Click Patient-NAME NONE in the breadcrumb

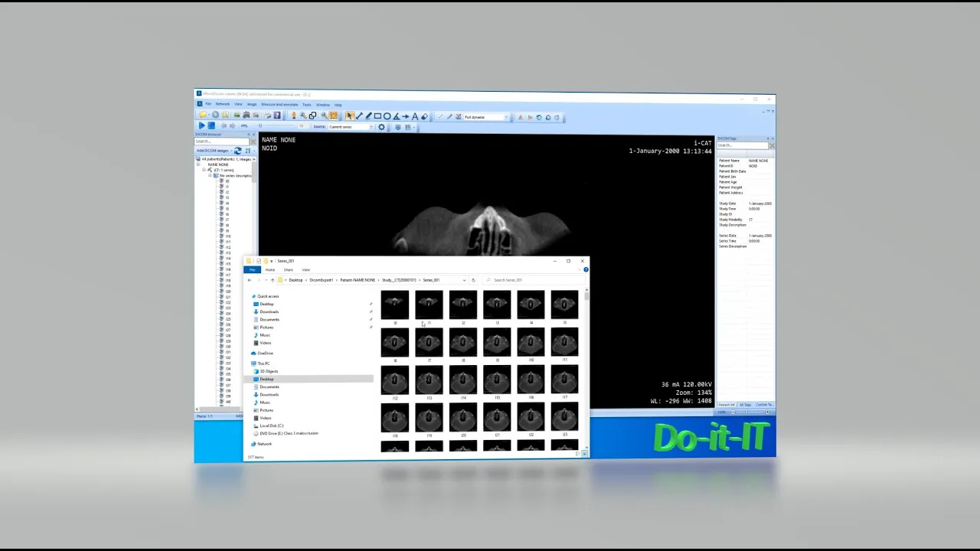click(358, 280)
